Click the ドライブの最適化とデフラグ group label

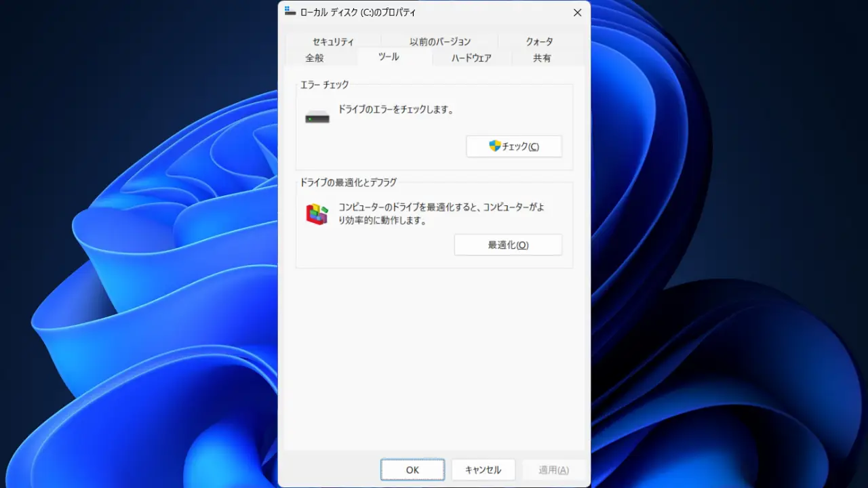click(348, 182)
